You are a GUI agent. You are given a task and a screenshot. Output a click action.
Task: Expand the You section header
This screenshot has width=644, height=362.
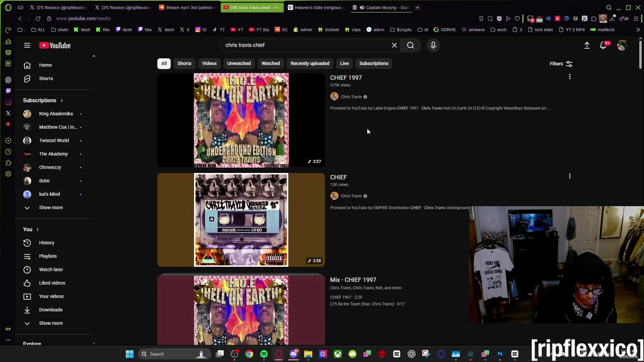click(x=31, y=229)
